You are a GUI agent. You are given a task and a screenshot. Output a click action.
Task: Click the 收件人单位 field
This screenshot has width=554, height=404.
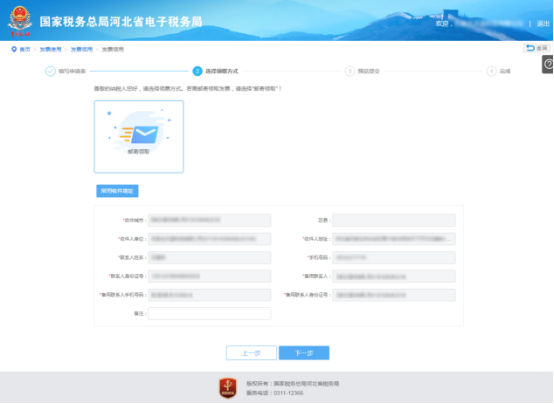point(210,239)
